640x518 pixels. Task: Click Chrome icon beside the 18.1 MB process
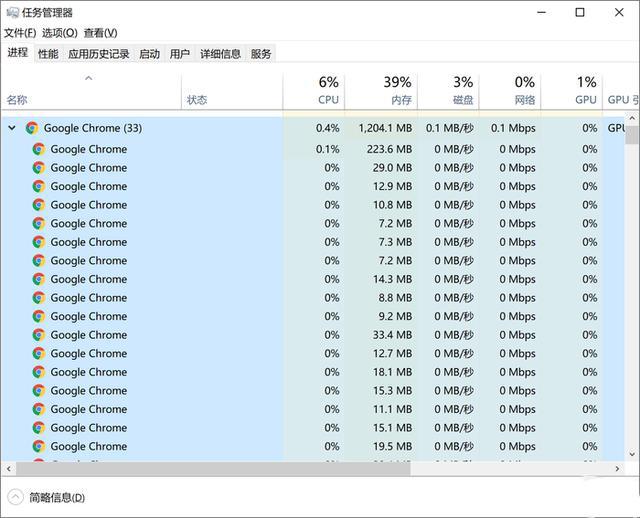tap(39, 372)
